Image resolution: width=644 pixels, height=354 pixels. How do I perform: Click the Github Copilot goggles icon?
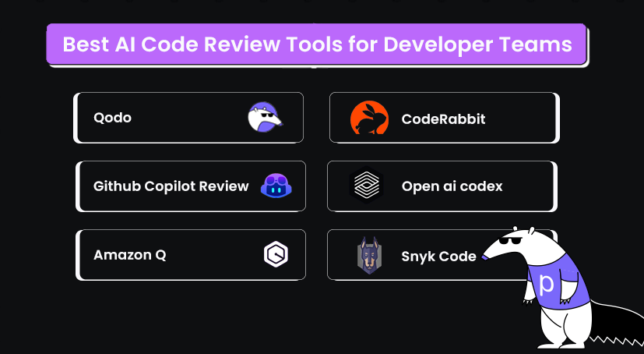pos(276,186)
